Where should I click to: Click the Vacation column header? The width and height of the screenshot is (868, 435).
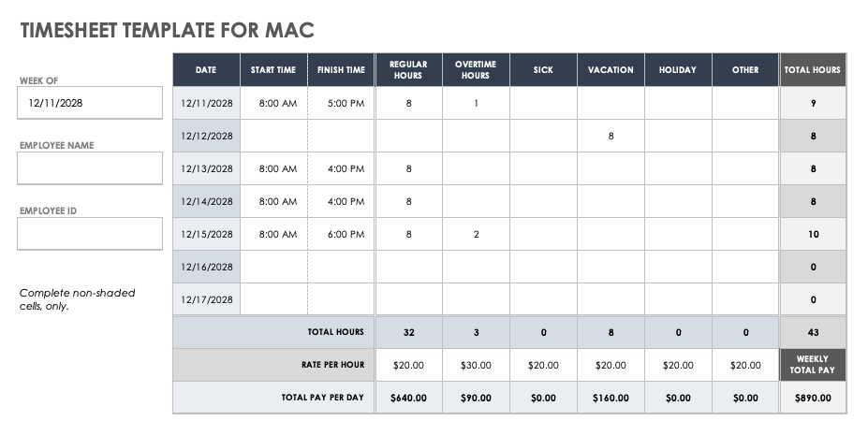click(611, 70)
